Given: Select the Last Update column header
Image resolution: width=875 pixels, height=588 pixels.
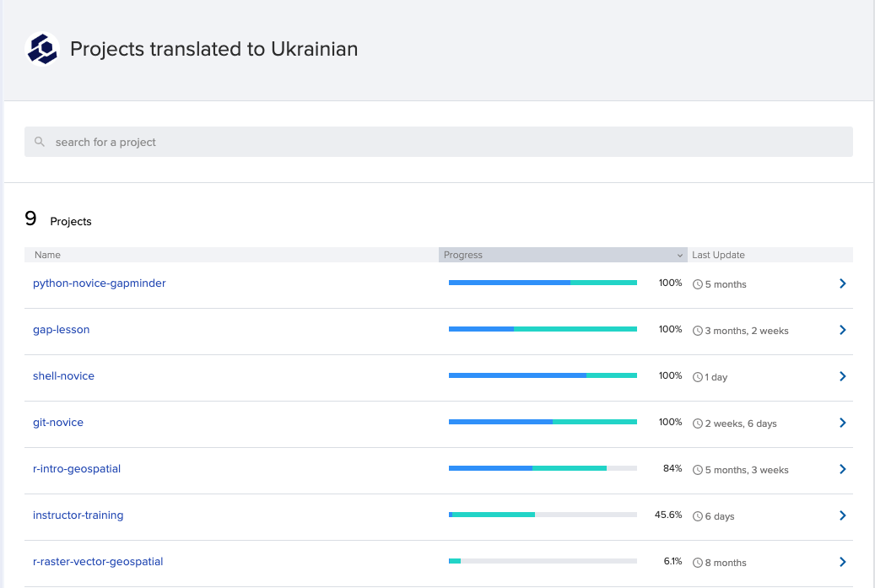Looking at the screenshot, I should (716, 255).
